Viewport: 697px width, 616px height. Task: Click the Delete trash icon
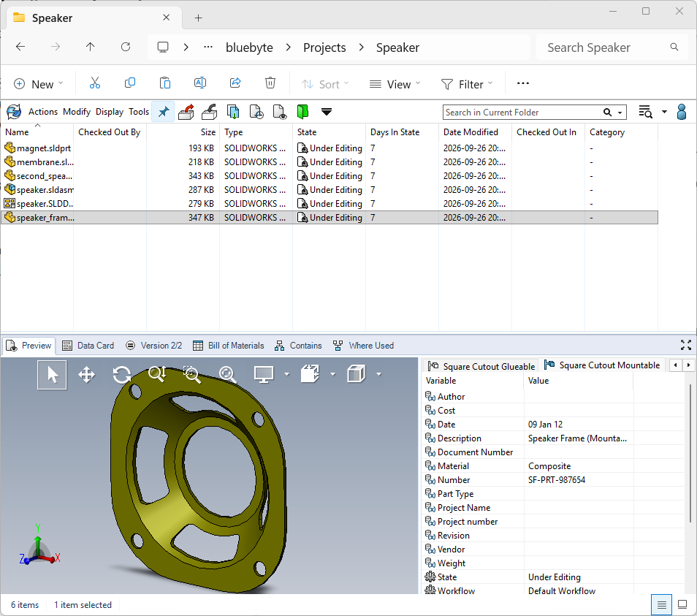[270, 83]
